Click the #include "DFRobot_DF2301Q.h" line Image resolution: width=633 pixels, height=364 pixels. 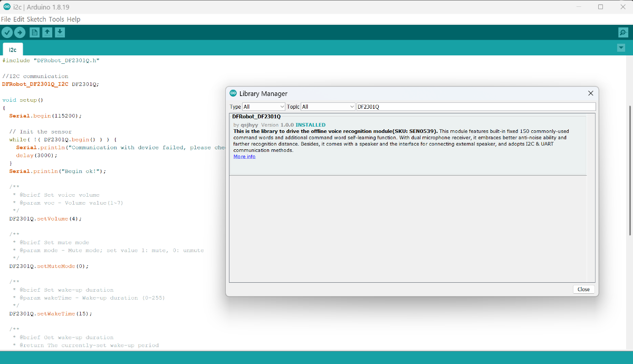click(51, 61)
